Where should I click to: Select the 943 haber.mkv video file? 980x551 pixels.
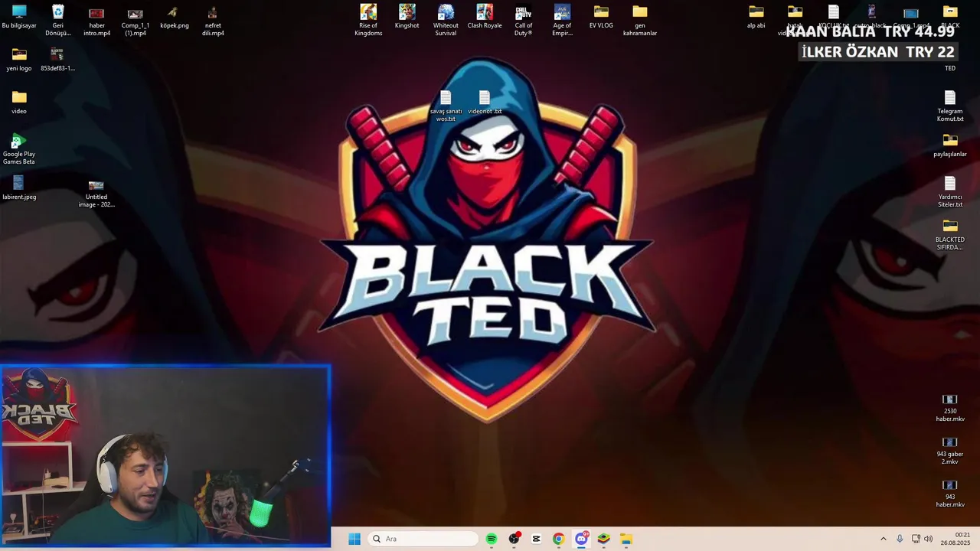point(950,493)
